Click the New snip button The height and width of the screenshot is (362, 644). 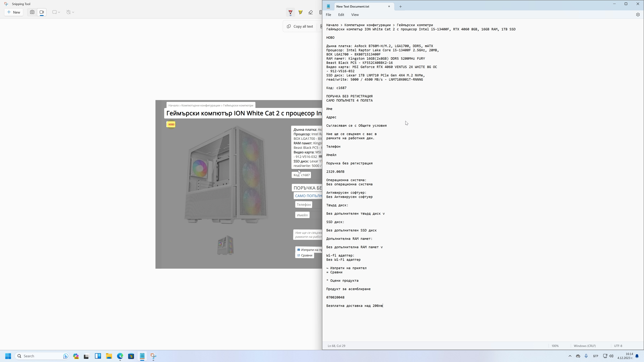click(14, 12)
